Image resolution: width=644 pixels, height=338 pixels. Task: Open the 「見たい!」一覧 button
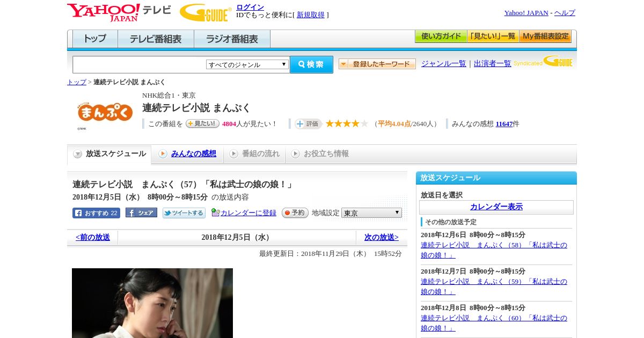tap(493, 36)
